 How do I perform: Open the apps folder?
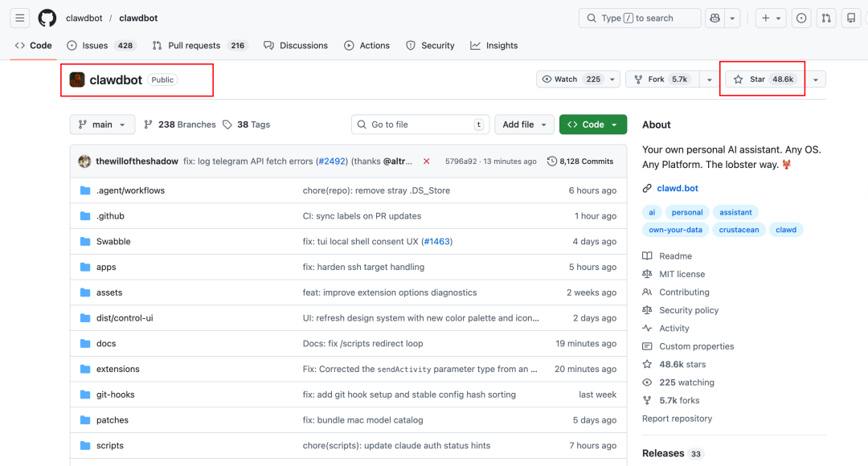click(106, 267)
